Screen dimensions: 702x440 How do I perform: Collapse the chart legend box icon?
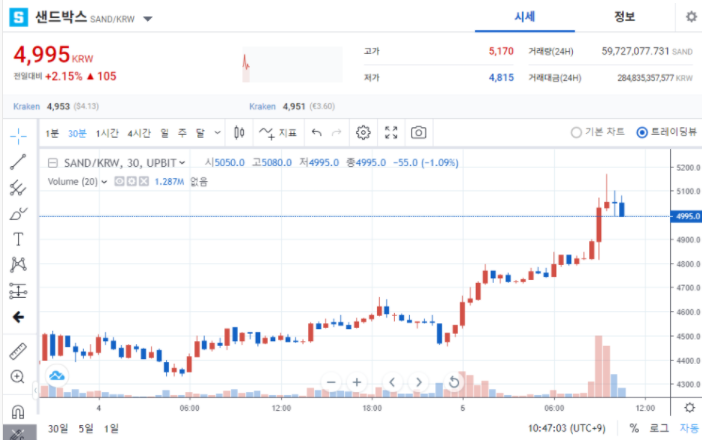pyautogui.click(x=53, y=163)
